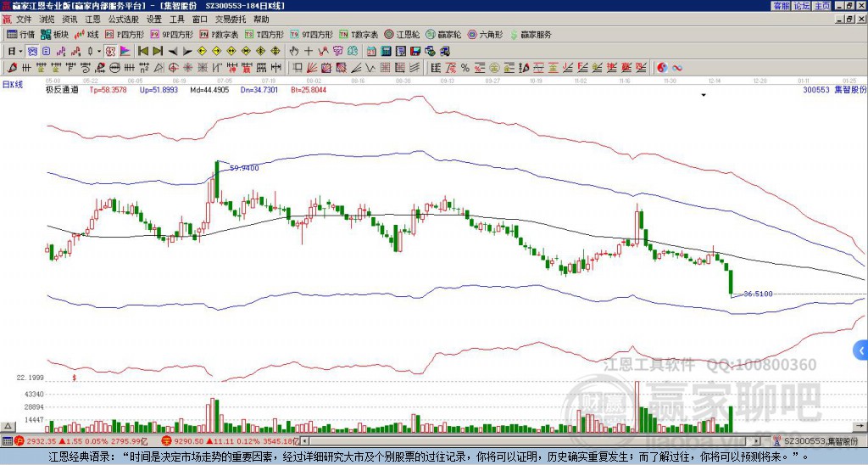The image size is (868, 465).
Task: Click the yin-yang symbol icon
Action: coord(662,68)
